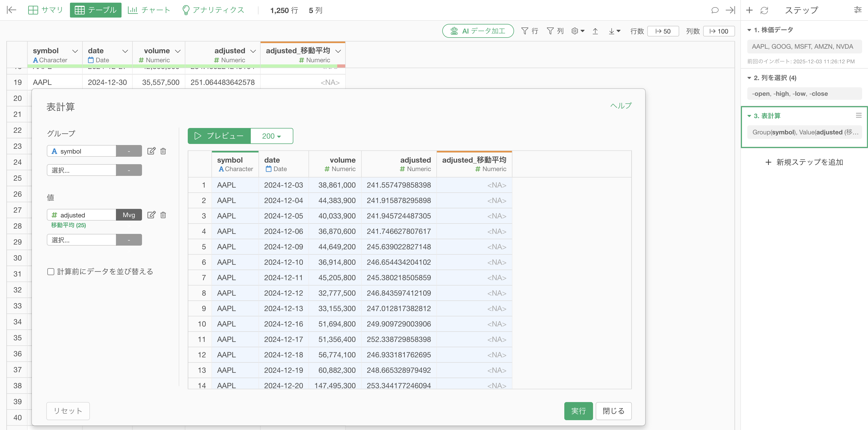This screenshot has width=868, height=430.
Task: Open the ヘルプ link in the dialog
Action: click(621, 106)
